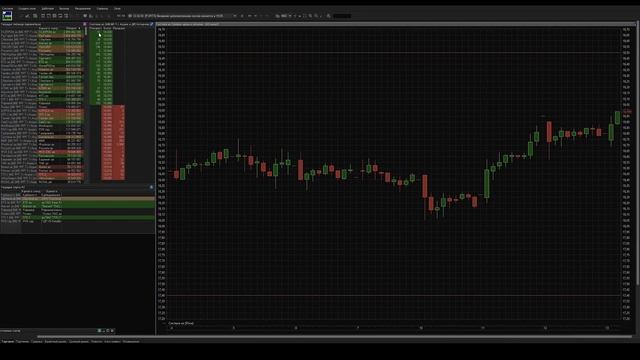Click the black box at the toolbar's right end

(342, 16)
